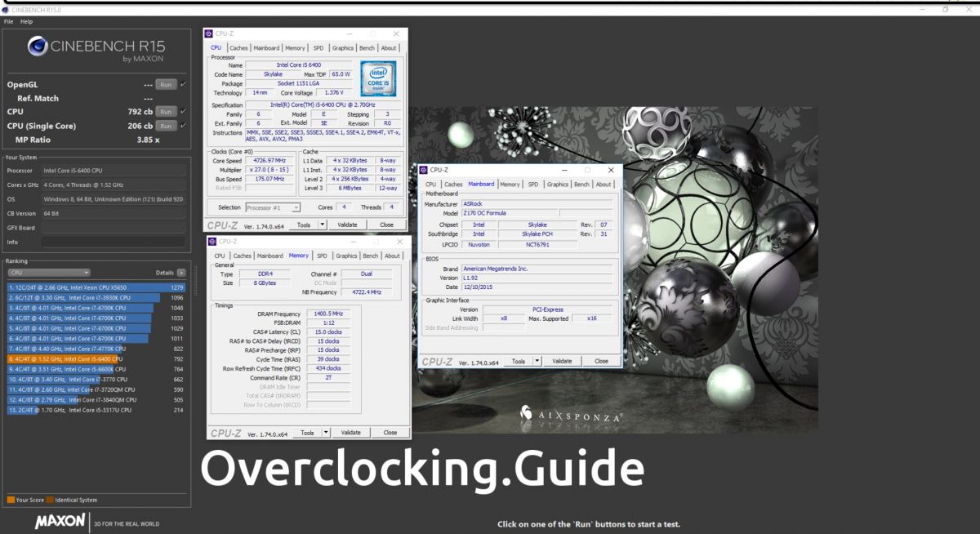Click the AIXSPONZA logo in render
This screenshot has height=534, width=980.
(x=572, y=415)
